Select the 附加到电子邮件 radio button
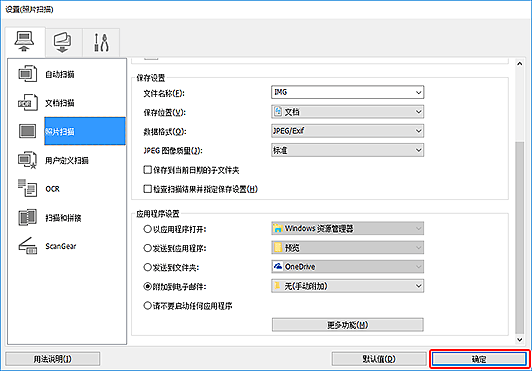The width and height of the screenshot is (532, 371). (x=147, y=286)
